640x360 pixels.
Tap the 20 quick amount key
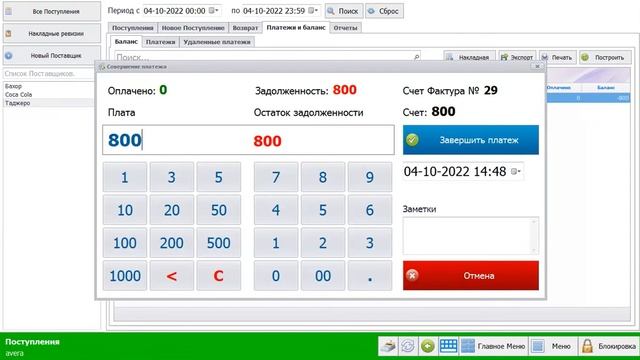[x=172, y=210]
